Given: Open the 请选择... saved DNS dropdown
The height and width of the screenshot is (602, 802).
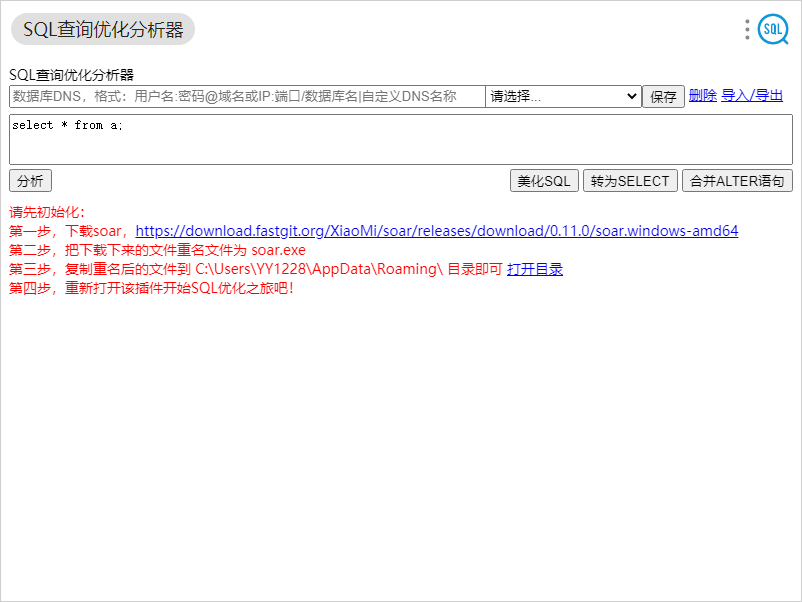Looking at the screenshot, I should (563, 96).
